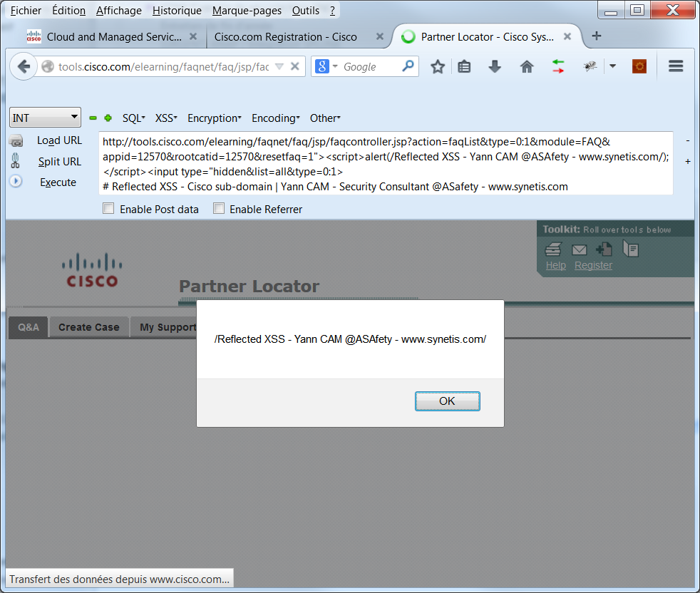
Task: Click the Toolkit document icon
Action: [x=632, y=249]
